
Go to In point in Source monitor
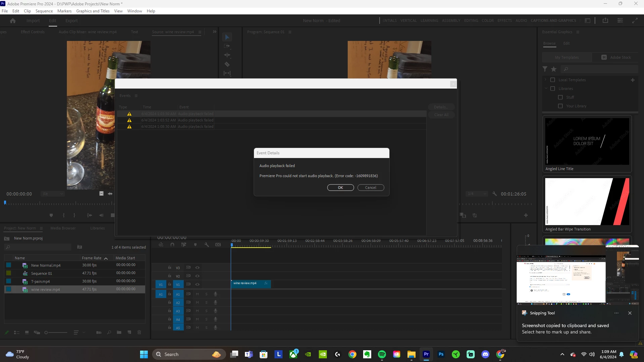click(89, 215)
